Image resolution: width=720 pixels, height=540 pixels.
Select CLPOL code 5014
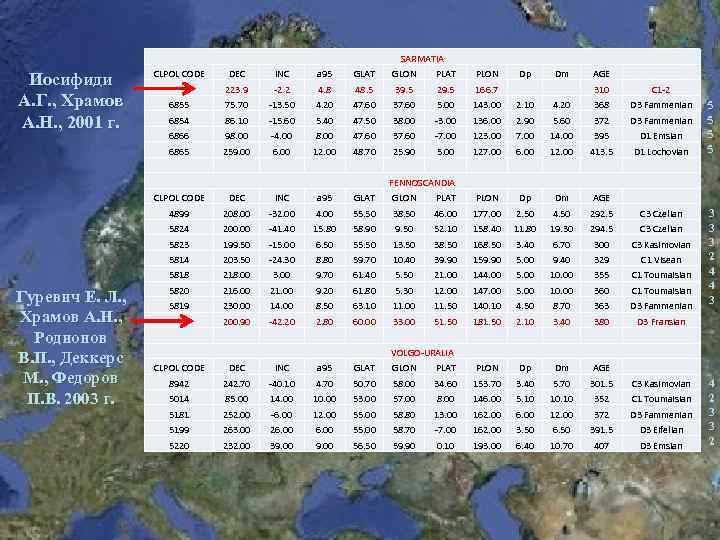[179, 399]
